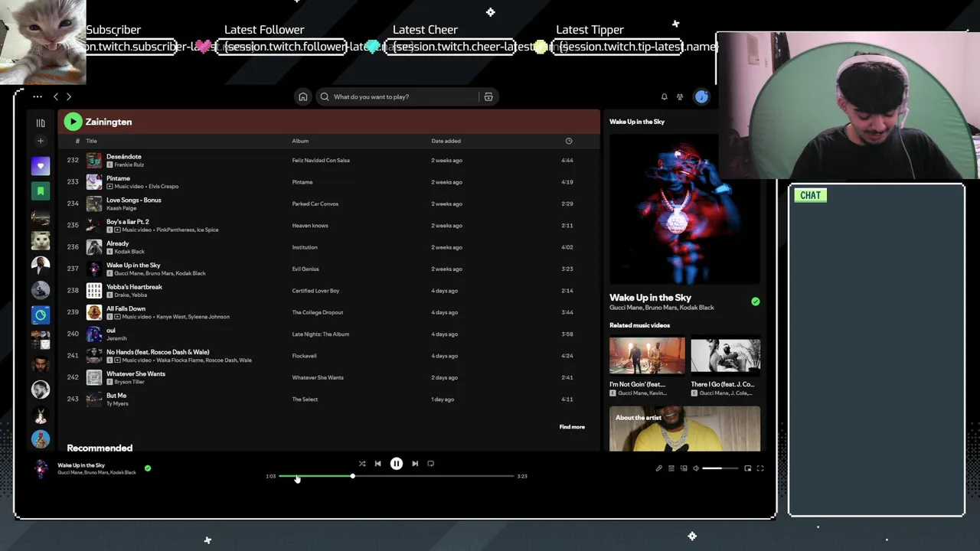The width and height of the screenshot is (980, 551).
Task: Open the blue ring icon playlist in sidebar
Action: (x=41, y=315)
